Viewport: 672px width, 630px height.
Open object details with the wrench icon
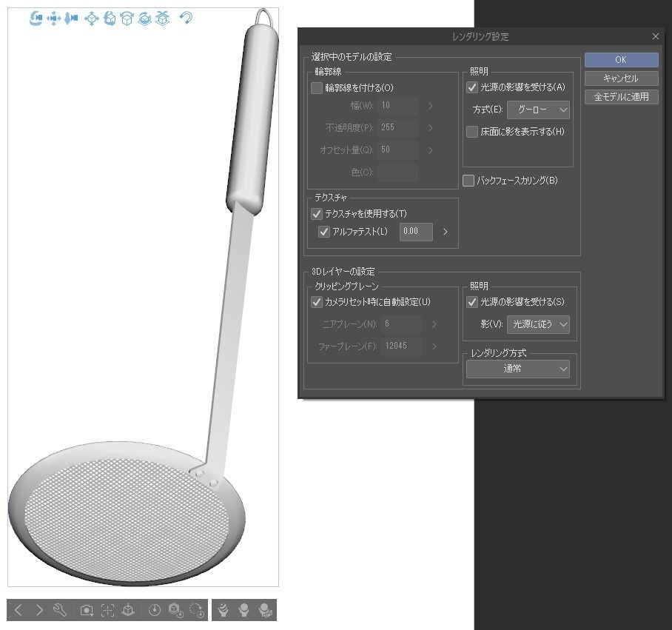pyautogui.click(x=59, y=610)
